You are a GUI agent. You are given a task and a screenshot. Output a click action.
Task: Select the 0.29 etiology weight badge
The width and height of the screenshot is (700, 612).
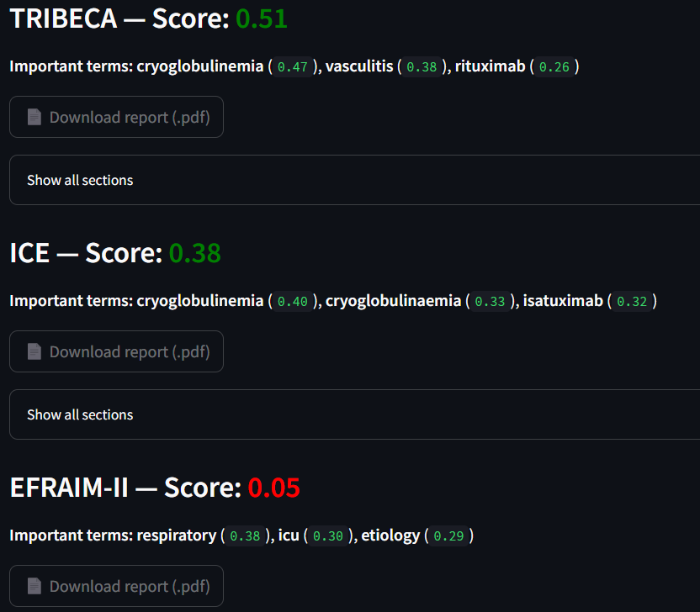tap(448, 535)
